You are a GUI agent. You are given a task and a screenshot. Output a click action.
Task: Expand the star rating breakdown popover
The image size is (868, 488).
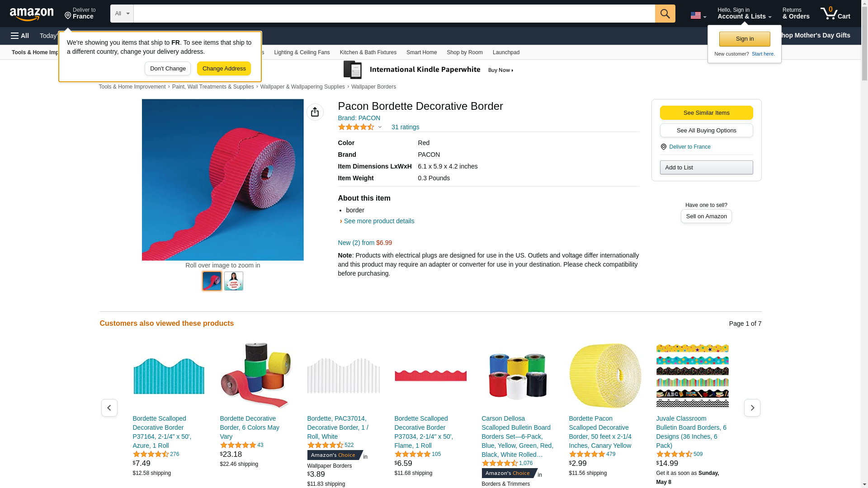tap(360, 127)
